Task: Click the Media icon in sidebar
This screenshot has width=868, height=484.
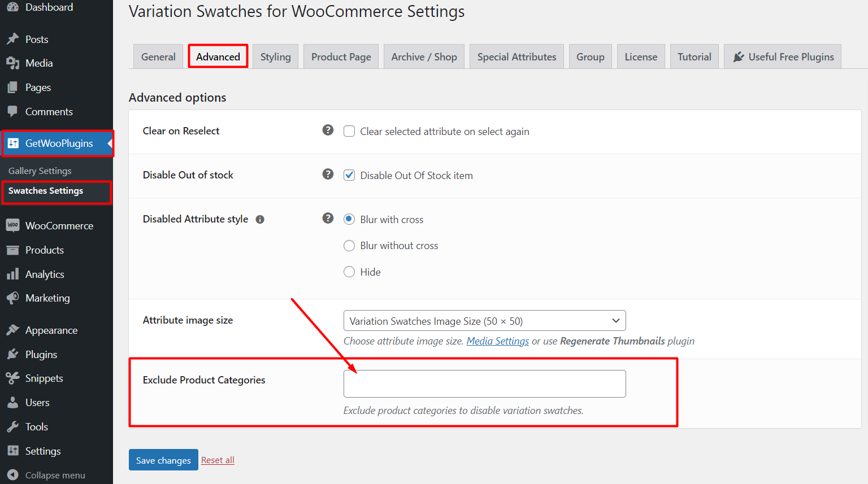Action: pyautogui.click(x=12, y=63)
